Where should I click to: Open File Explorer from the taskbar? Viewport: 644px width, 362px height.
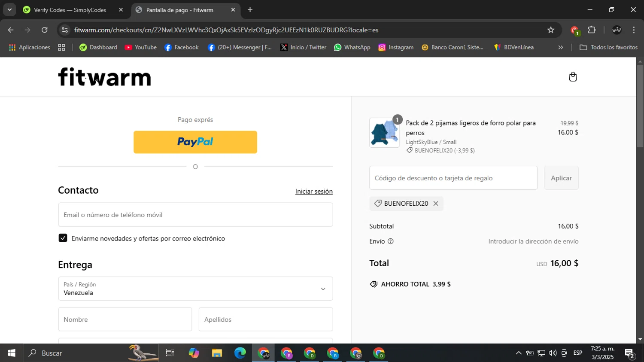(217, 353)
